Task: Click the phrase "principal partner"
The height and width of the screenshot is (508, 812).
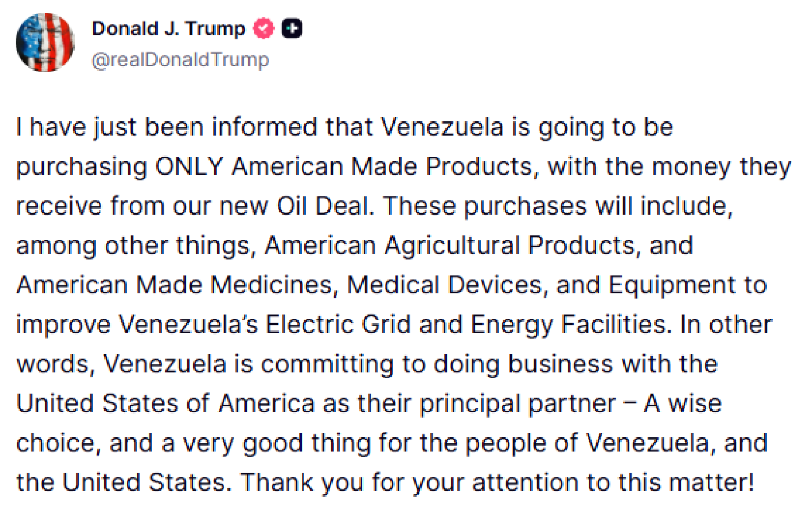Action: click(x=517, y=403)
